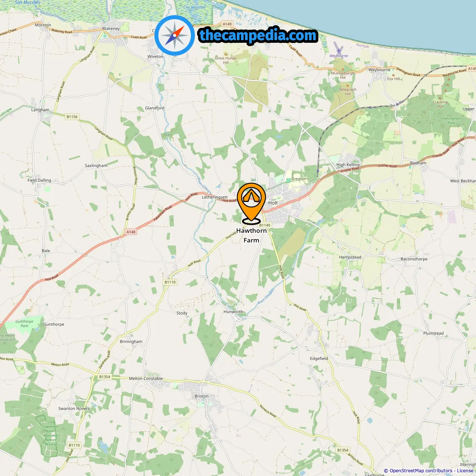Screen dimensions: 476x476
Task: Click the B1149 road shield
Action: click(265, 225)
